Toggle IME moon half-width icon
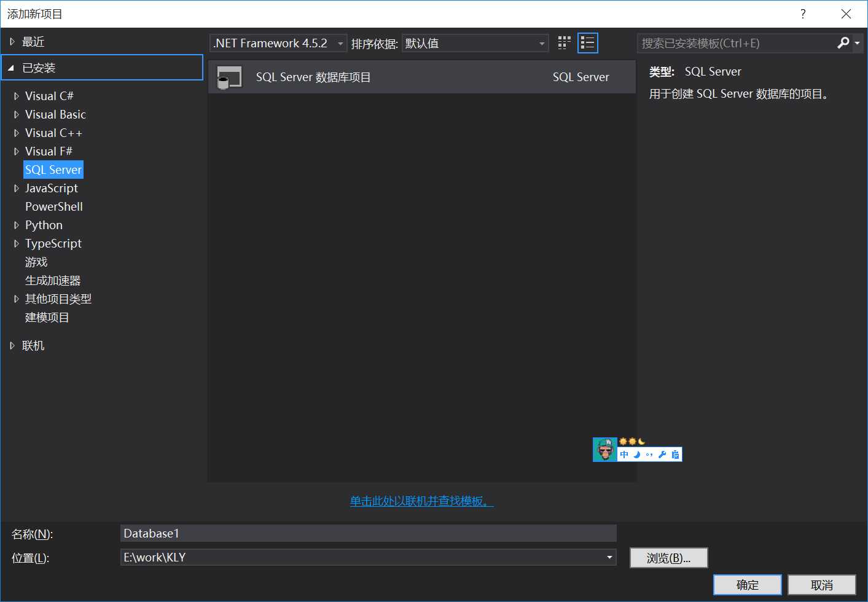868x602 pixels. click(x=637, y=455)
